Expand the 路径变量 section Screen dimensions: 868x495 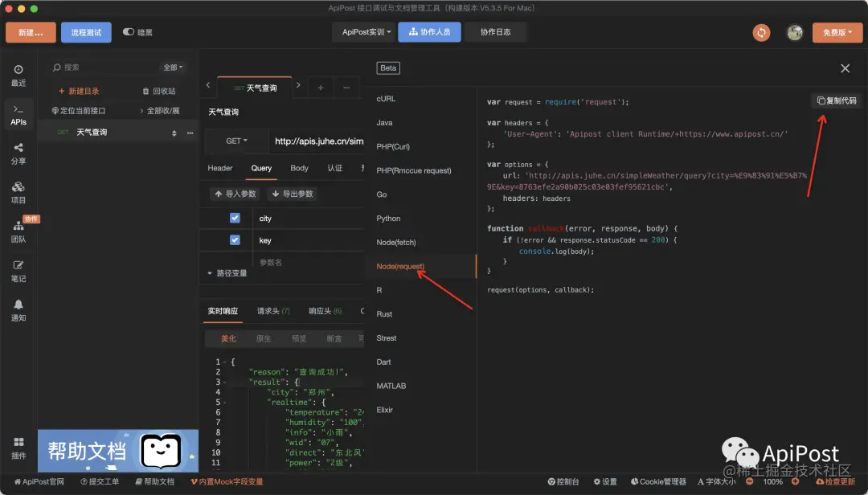point(227,273)
